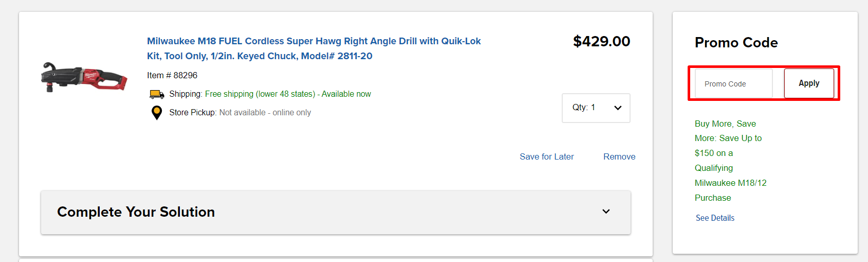Click the Promo Code heading
The width and height of the screenshot is (868, 262).
point(736,43)
